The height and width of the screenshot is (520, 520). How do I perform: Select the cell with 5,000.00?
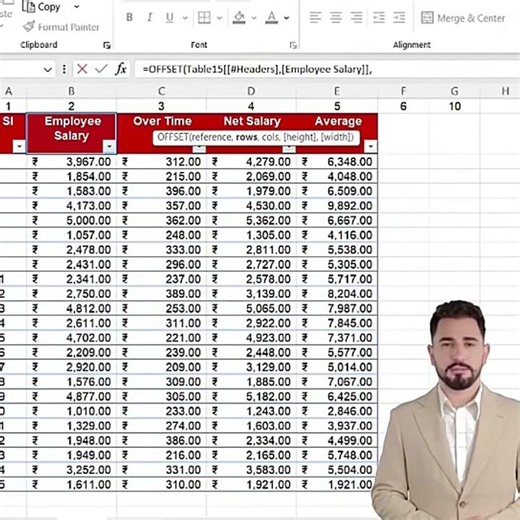pos(72,220)
